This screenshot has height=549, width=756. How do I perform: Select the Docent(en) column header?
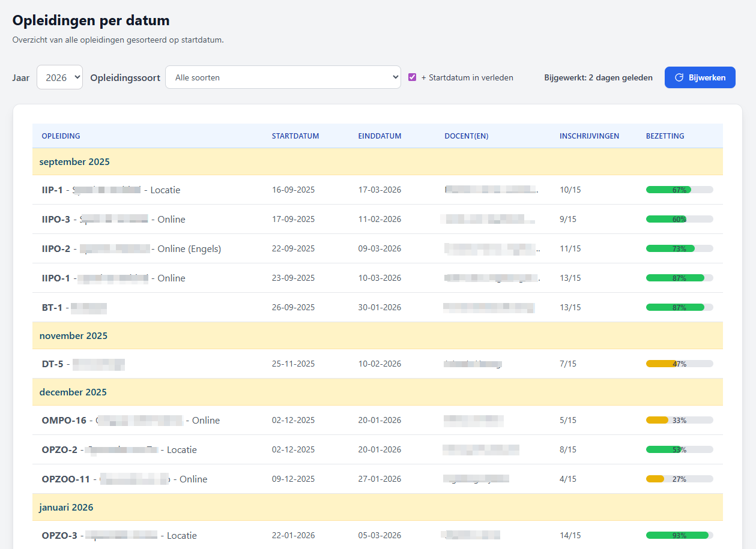(x=466, y=136)
